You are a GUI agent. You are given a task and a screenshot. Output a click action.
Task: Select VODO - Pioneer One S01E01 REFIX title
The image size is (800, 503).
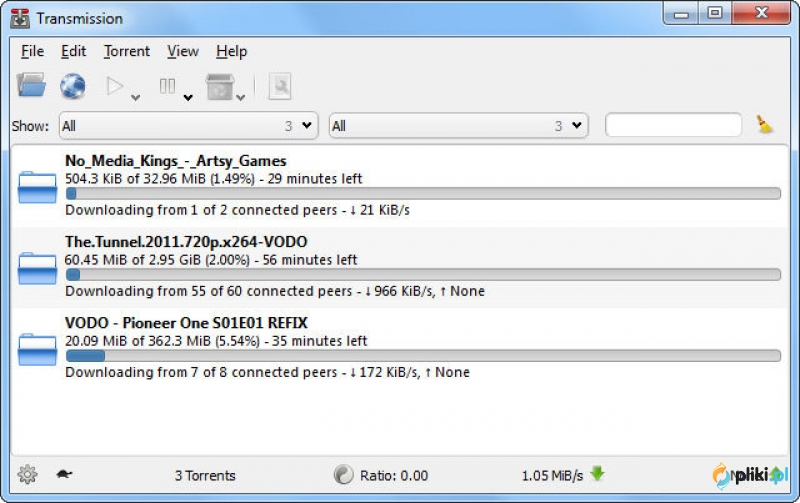[x=186, y=323]
